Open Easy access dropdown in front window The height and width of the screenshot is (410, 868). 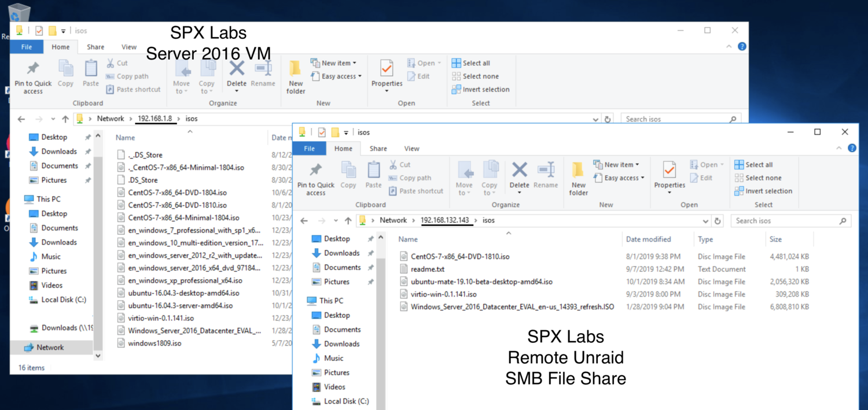click(623, 178)
